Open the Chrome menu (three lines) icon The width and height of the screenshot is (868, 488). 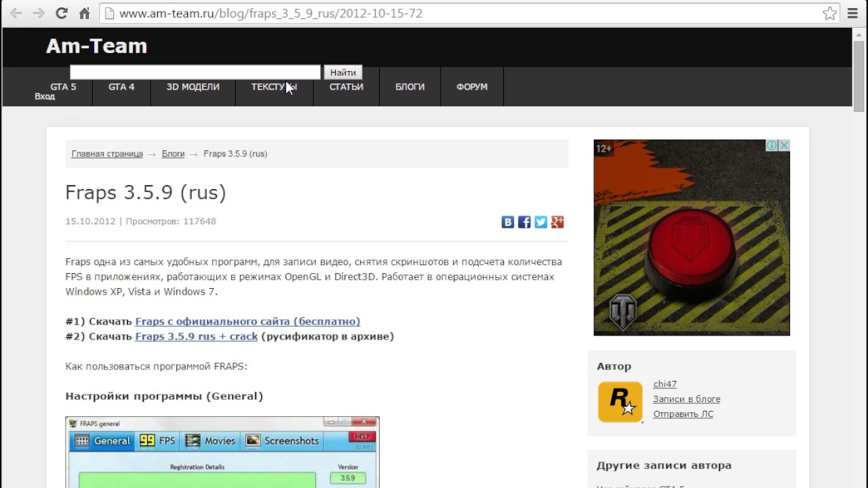(x=853, y=13)
